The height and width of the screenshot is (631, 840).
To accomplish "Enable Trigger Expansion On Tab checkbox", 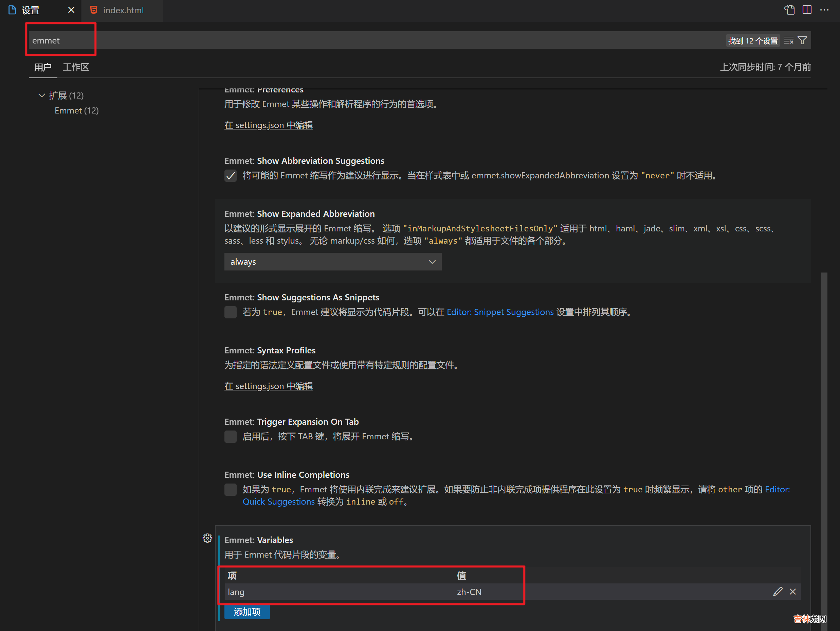I will point(231,436).
